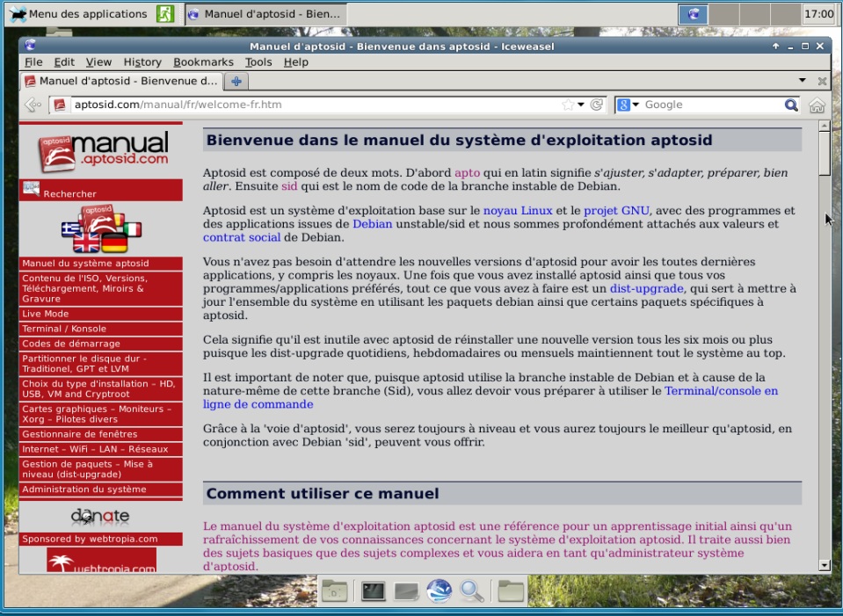The image size is (843, 616).
Task: Open the File menu
Action: click(33, 62)
